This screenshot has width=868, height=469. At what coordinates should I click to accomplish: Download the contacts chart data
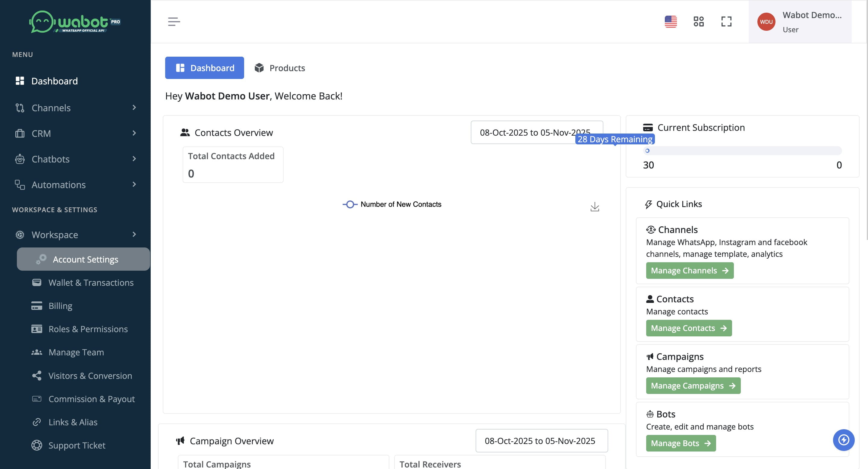[595, 206]
